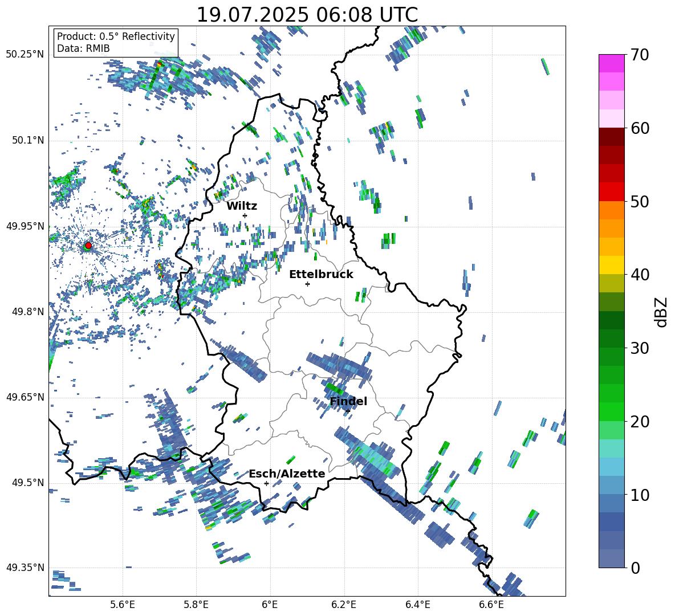675x616 pixels.
Task: Click the 6.4°E longitude label
Action: click(417, 605)
